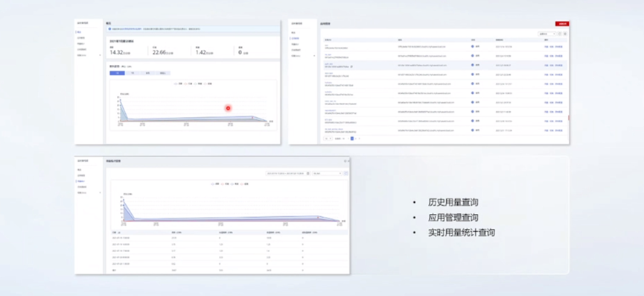Open table settings gear in app management panel
Screen dimensions: 644x296
point(565,34)
